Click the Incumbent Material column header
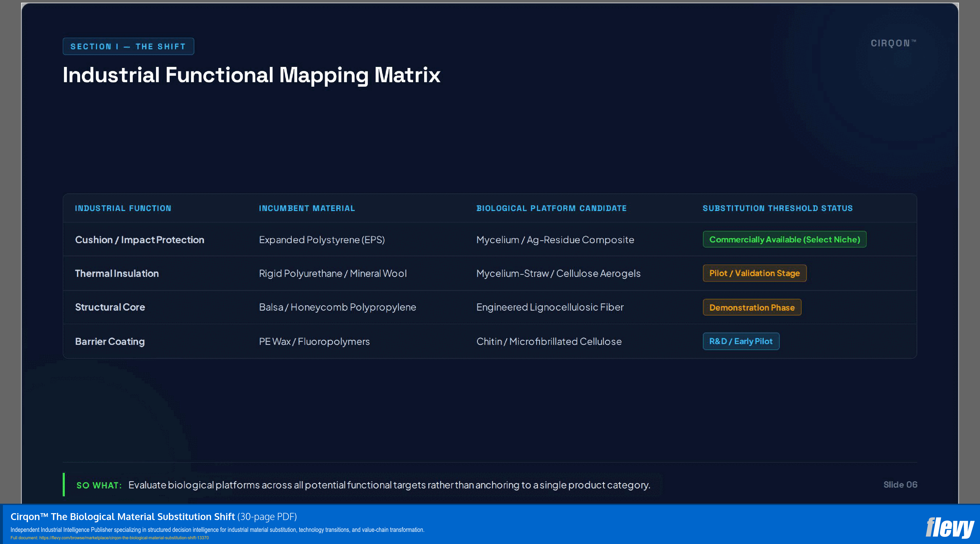 point(307,208)
